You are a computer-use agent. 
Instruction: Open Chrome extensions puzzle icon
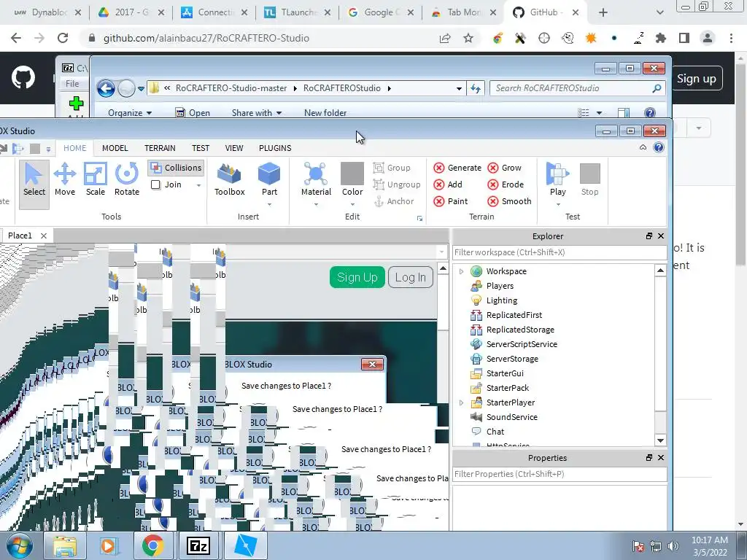tap(661, 38)
